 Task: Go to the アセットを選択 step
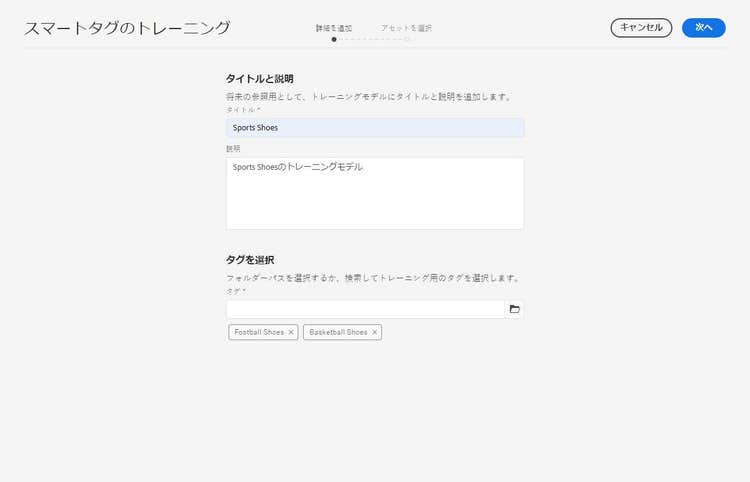[x=406, y=28]
